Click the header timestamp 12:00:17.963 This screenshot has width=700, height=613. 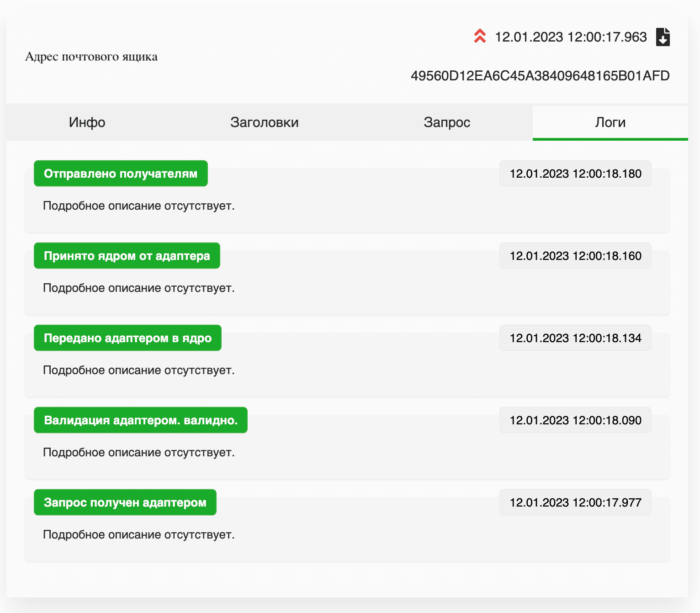[571, 37]
